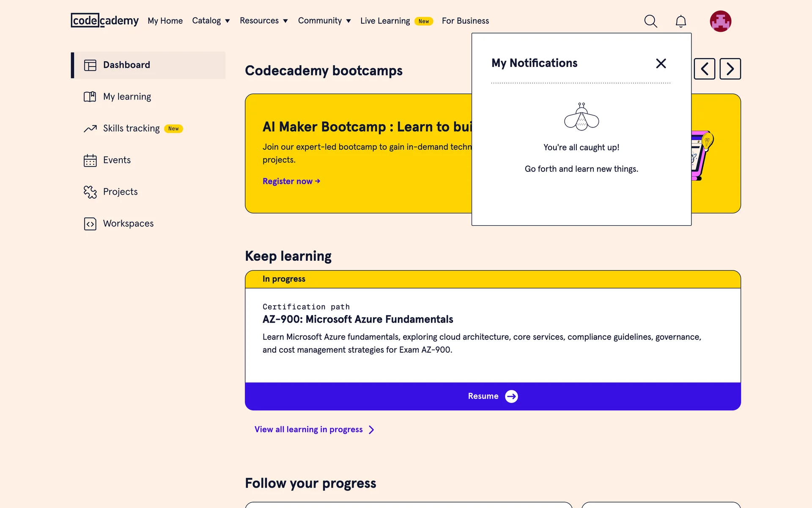Advance to next bootcamp slide
The image size is (812, 508).
[x=730, y=69]
